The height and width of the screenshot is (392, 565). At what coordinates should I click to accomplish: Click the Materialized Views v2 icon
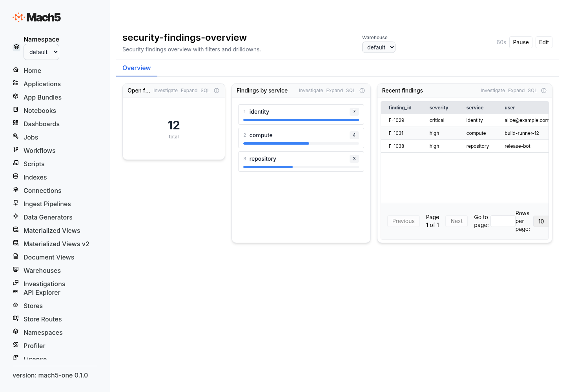click(16, 243)
